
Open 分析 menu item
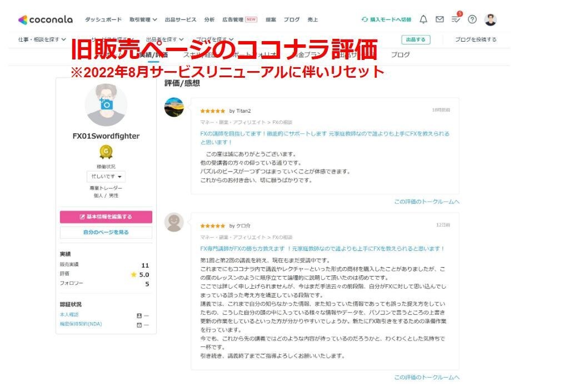(209, 19)
